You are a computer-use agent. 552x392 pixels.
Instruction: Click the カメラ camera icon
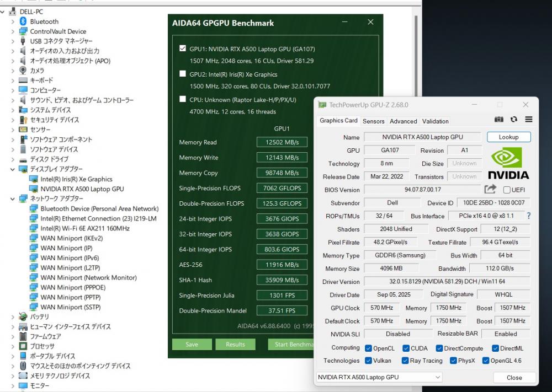pos(23,71)
